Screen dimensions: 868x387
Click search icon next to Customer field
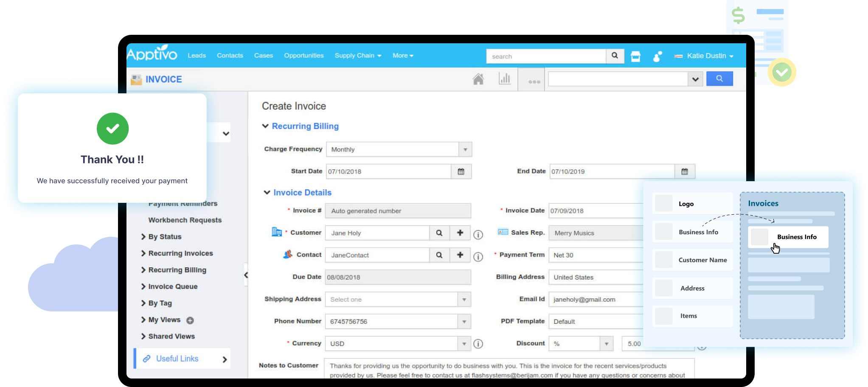[x=439, y=233]
